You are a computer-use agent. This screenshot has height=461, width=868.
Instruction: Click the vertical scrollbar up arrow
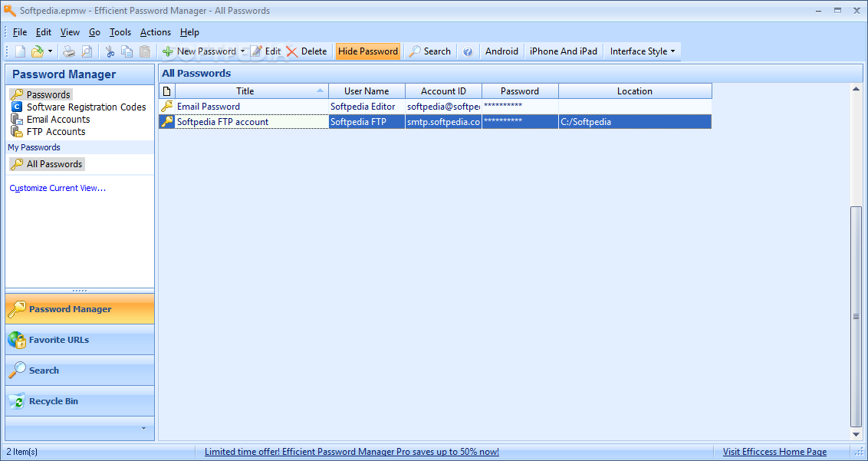[x=856, y=89]
